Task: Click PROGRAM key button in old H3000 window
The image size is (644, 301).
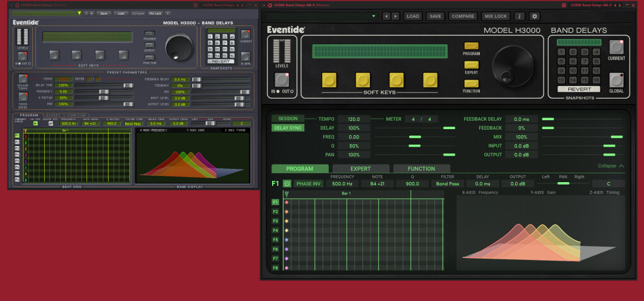Action: (150, 34)
